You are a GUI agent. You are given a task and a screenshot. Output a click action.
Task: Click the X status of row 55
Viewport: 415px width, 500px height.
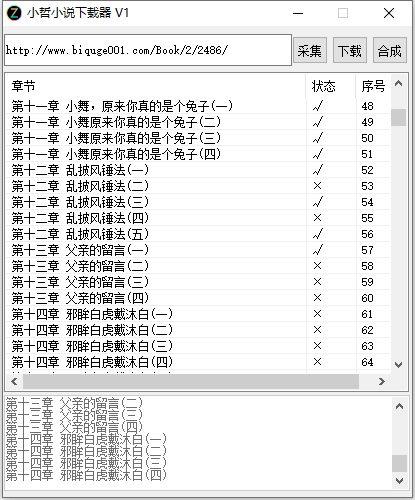point(317,218)
